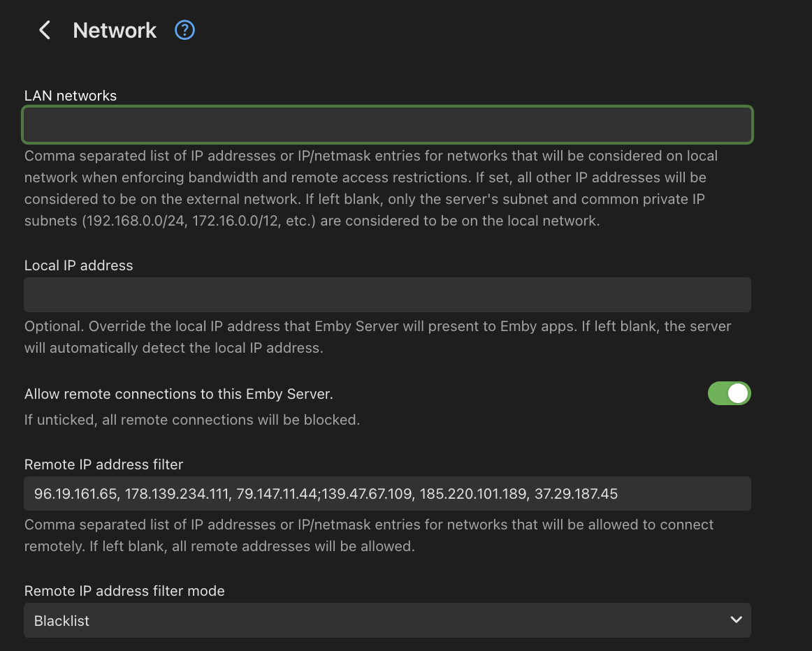Click the 'Allow remote connections to this Emby Server' label

click(x=179, y=394)
